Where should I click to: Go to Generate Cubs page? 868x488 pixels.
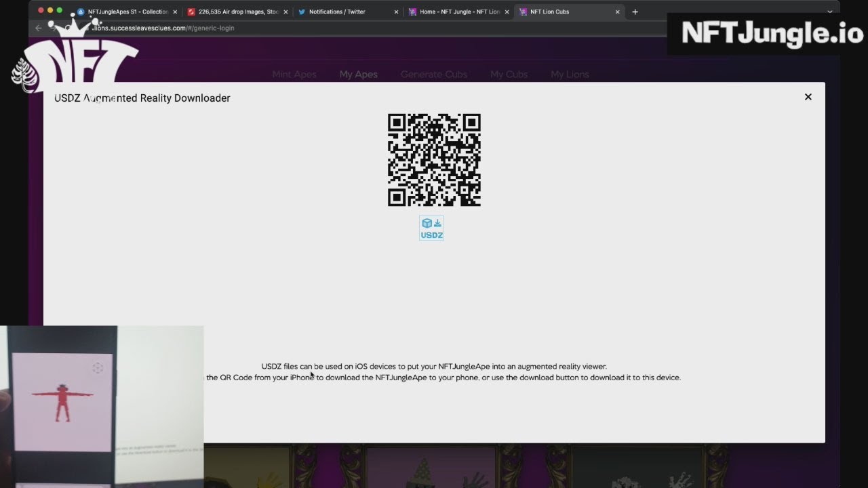point(434,74)
